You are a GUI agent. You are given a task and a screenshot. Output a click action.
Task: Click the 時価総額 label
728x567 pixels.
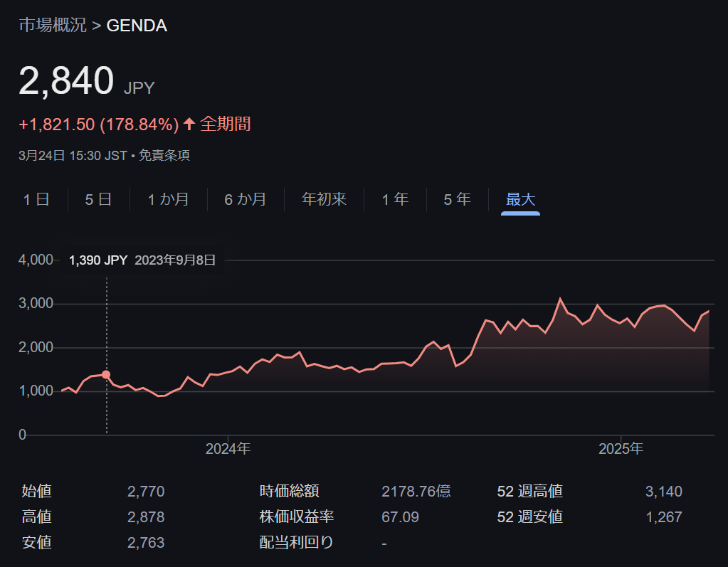click(x=289, y=491)
